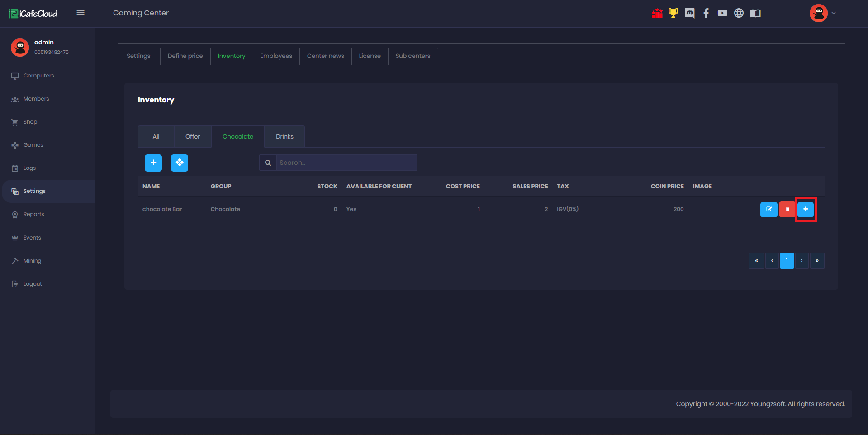Click the trophy icon in header
868x436 pixels.
click(673, 13)
